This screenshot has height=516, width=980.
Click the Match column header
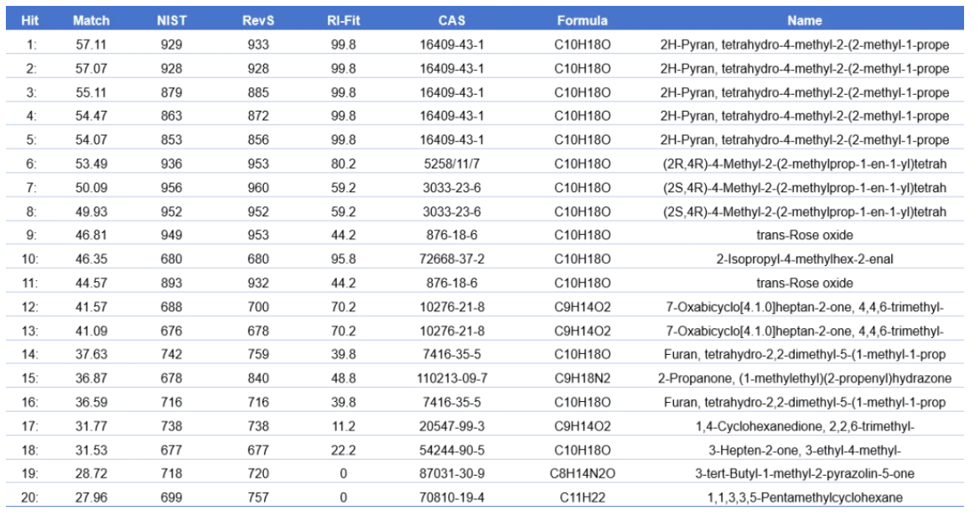[x=91, y=20]
